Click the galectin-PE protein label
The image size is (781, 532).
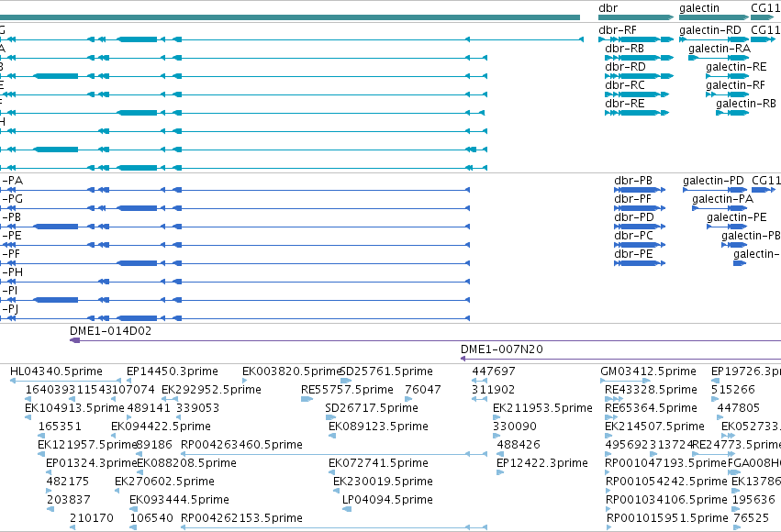[x=737, y=218]
